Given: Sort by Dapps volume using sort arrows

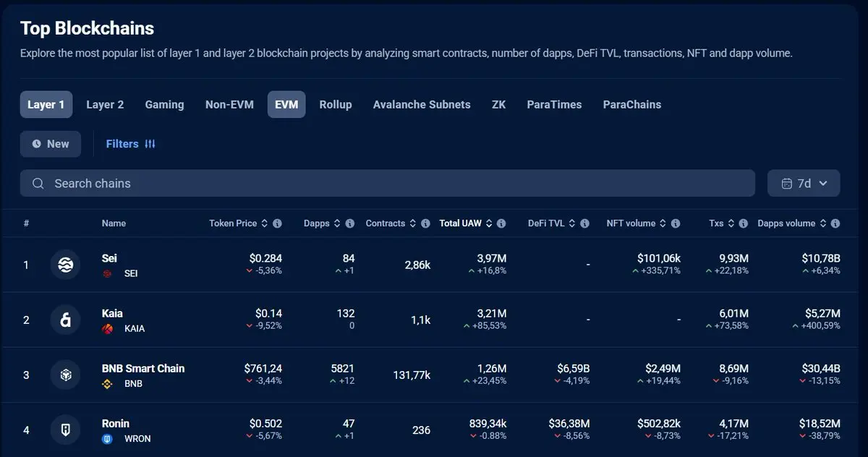Looking at the screenshot, I should click(822, 223).
